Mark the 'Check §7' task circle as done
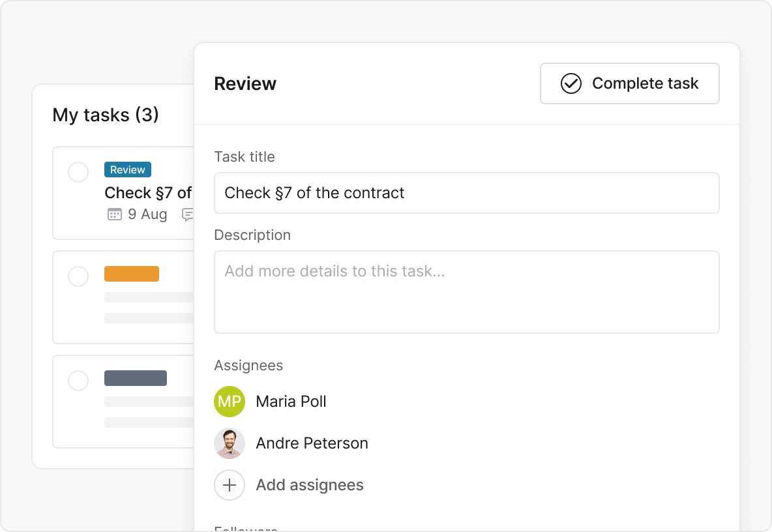Screen dimensions: 772x532 tap(78, 173)
